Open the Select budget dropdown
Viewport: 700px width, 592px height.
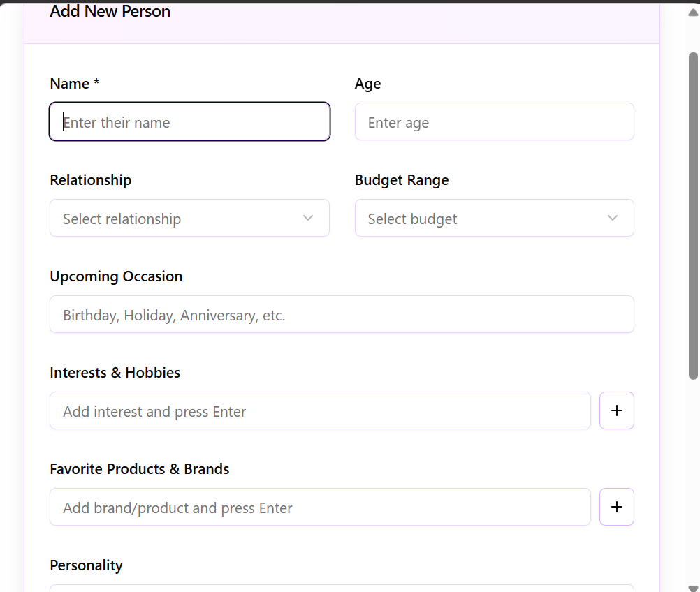pyautogui.click(x=494, y=218)
